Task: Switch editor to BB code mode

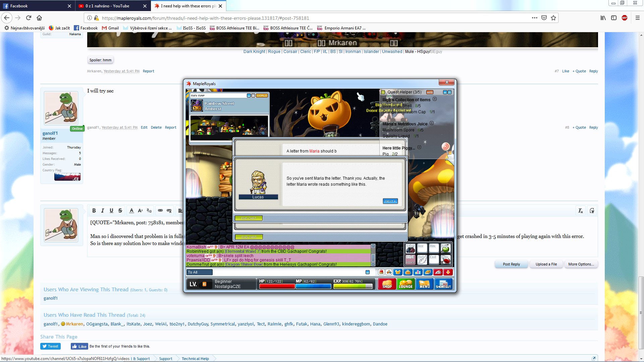Action: (x=592, y=210)
